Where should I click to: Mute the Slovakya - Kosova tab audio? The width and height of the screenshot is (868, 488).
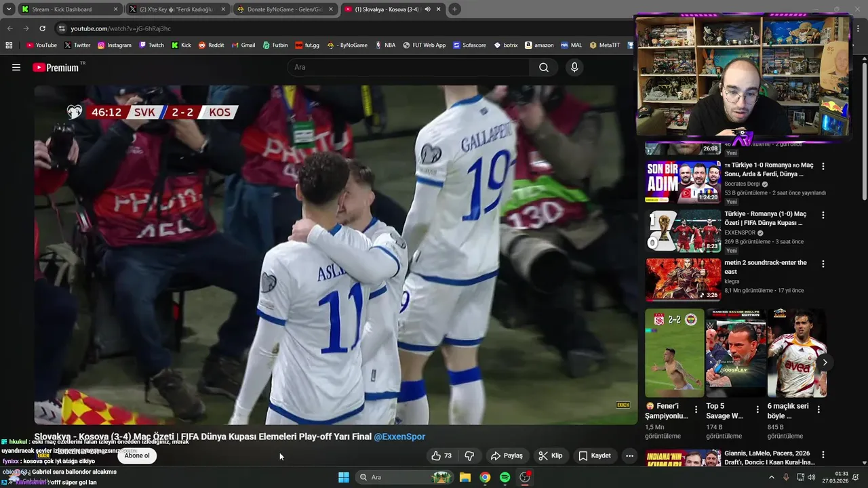pos(428,9)
